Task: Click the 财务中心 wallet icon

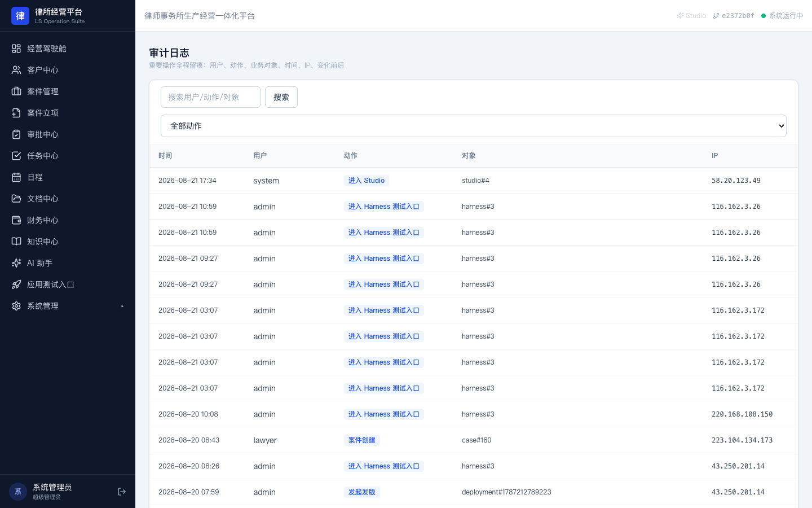Action: (x=16, y=220)
